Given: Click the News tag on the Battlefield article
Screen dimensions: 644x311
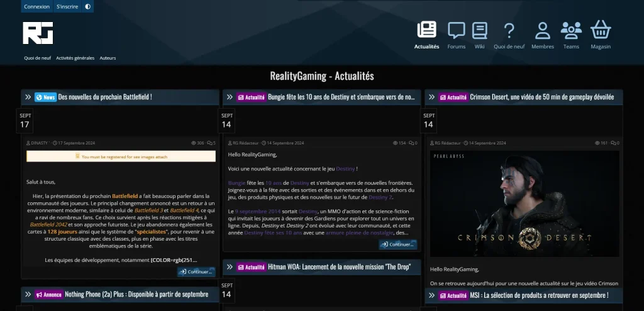Looking at the screenshot, I should click(x=45, y=97).
